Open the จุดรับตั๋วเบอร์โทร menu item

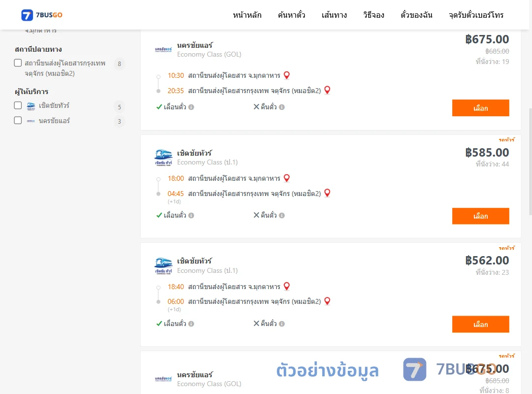coord(476,15)
